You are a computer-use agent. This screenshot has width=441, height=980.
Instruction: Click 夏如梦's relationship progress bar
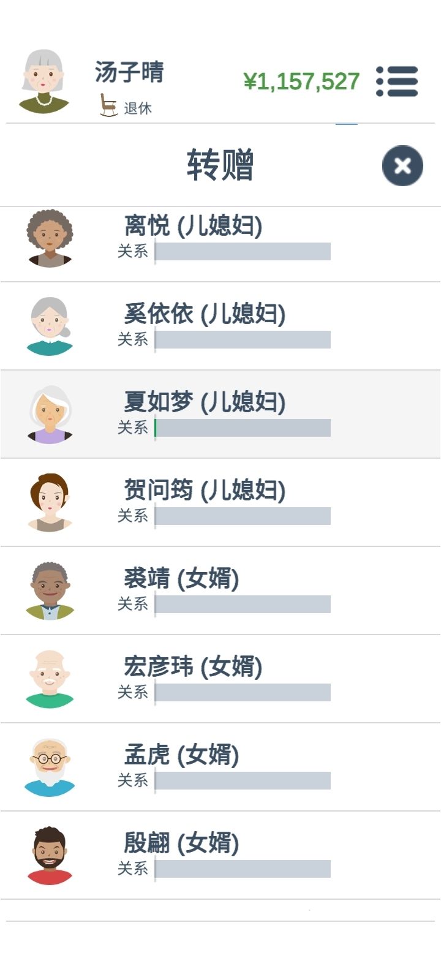click(243, 428)
